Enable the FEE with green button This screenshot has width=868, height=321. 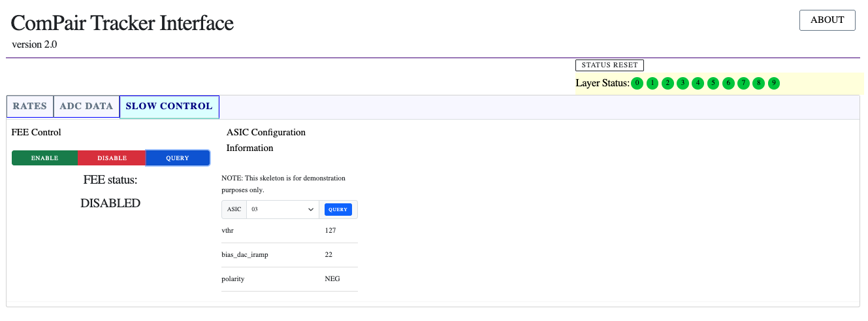tap(45, 158)
